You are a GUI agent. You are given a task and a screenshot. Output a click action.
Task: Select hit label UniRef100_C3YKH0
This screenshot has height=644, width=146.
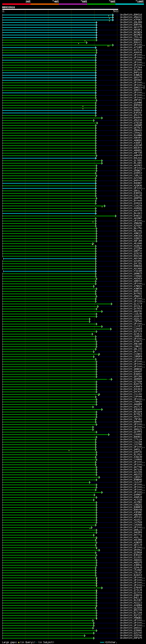pyautogui.click(x=131, y=60)
